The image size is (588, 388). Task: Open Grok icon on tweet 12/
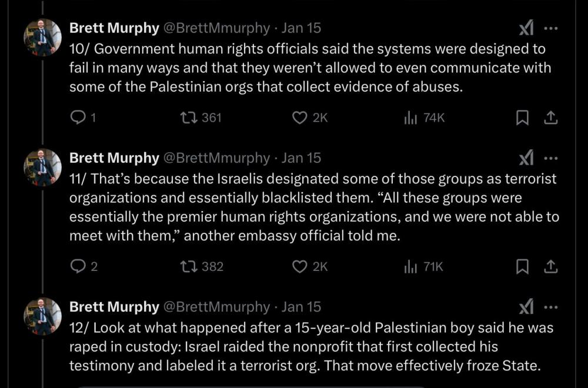[x=526, y=307]
